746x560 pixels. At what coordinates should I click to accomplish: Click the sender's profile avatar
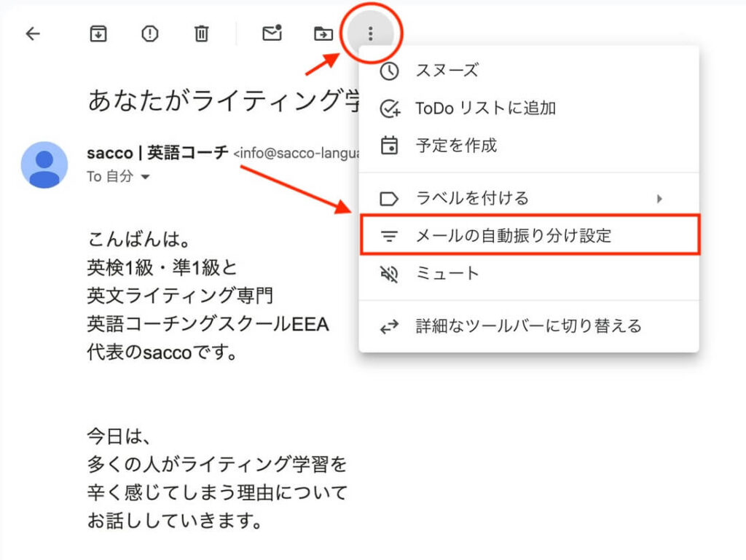click(x=44, y=164)
